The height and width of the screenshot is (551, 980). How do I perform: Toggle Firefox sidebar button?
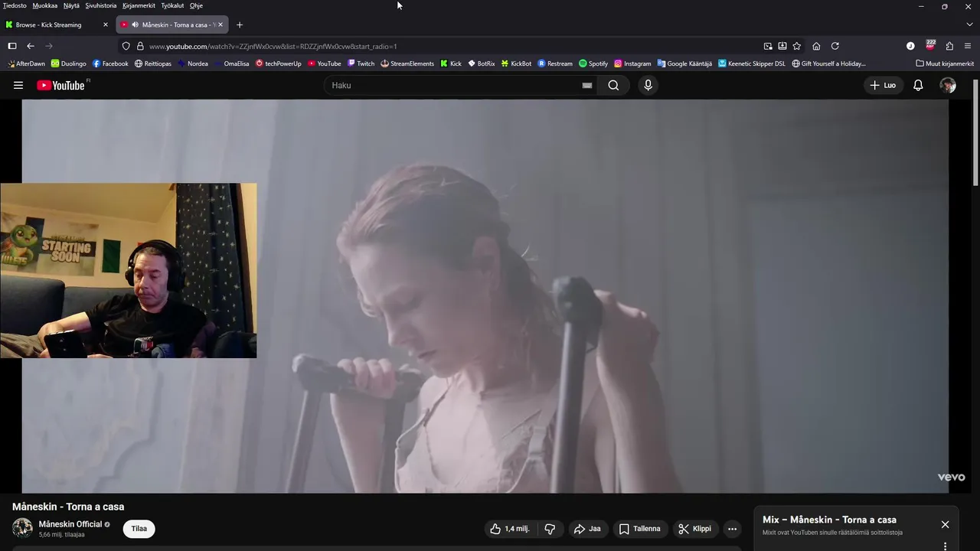click(12, 46)
